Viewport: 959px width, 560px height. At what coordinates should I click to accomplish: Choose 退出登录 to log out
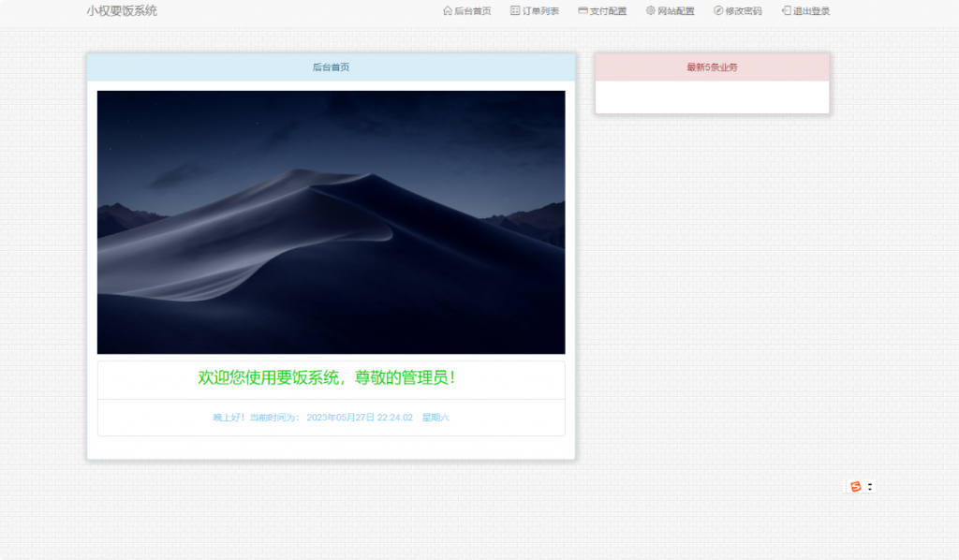806,11
